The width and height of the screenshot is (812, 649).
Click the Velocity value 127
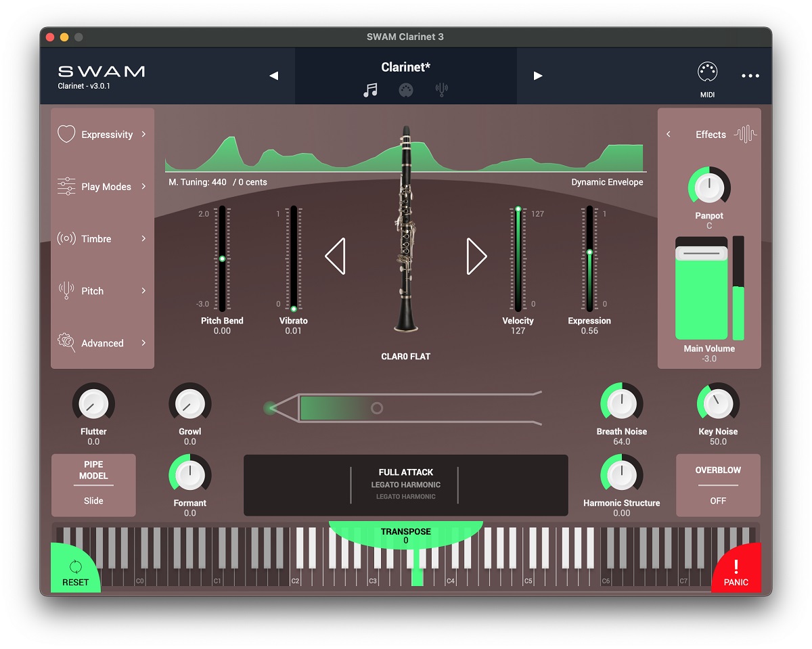pyautogui.click(x=518, y=331)
